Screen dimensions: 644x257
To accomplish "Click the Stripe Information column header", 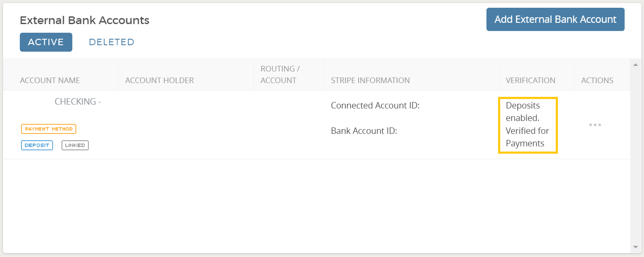I will [x=370, y=81].
